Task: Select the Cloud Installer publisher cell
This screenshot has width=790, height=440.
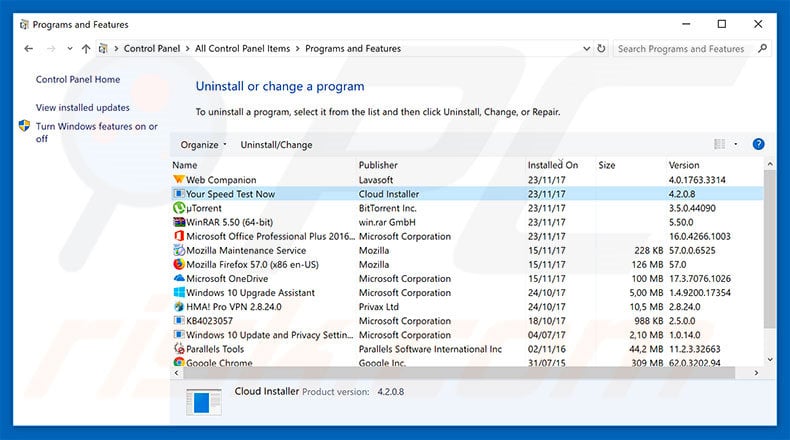Action: tap(388, 194)
